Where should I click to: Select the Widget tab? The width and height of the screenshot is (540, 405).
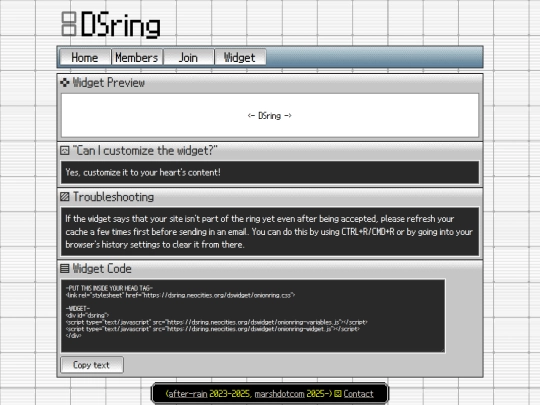[x=240, y=57]
